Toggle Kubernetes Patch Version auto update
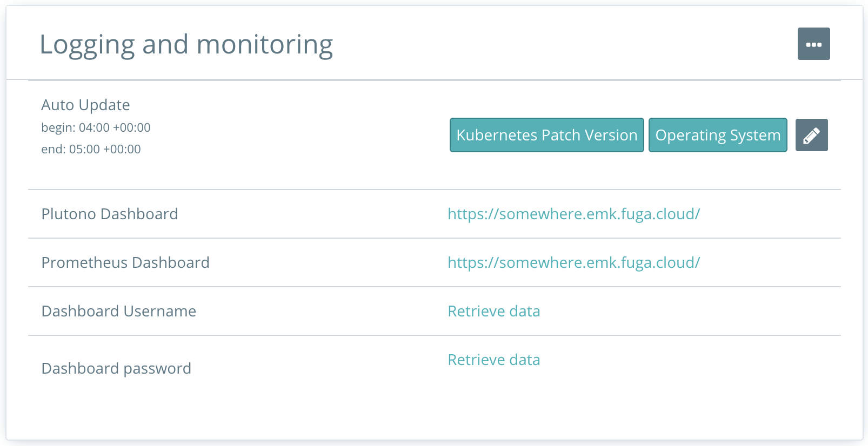 (547, 135)
